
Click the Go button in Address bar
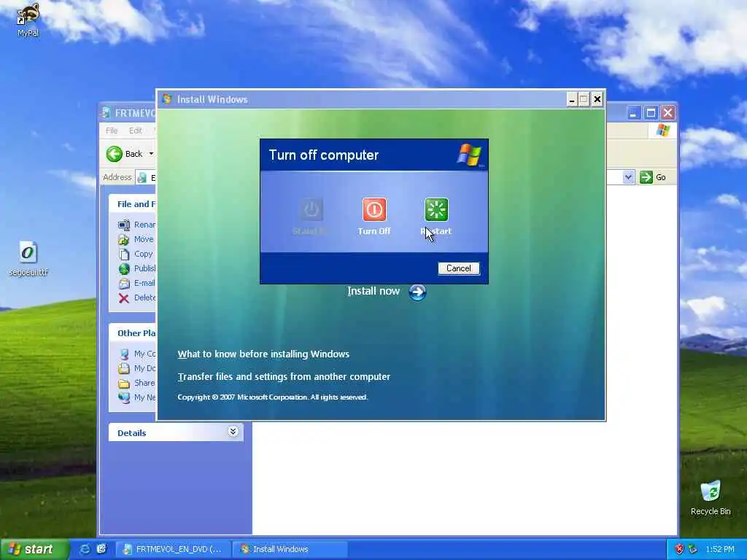(x=653, y=177)
